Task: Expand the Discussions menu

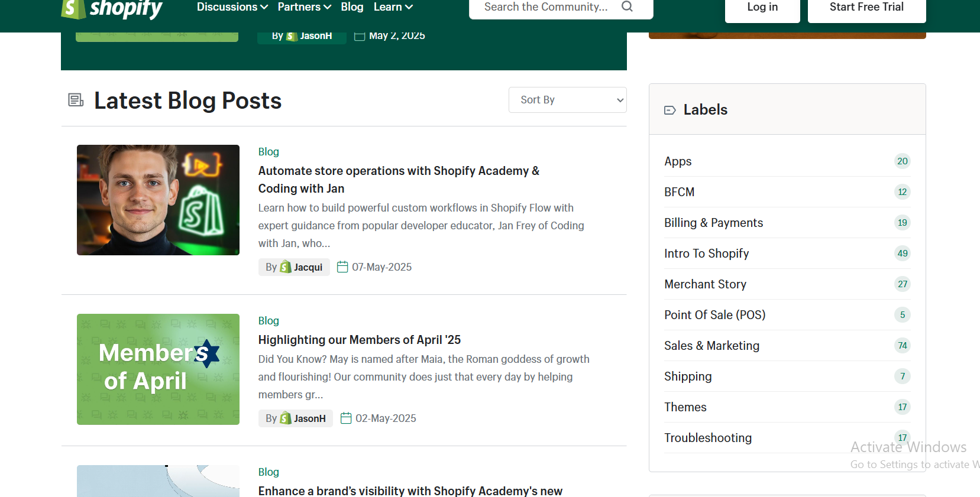Action: pyautogui.click(x=232, y=7)
